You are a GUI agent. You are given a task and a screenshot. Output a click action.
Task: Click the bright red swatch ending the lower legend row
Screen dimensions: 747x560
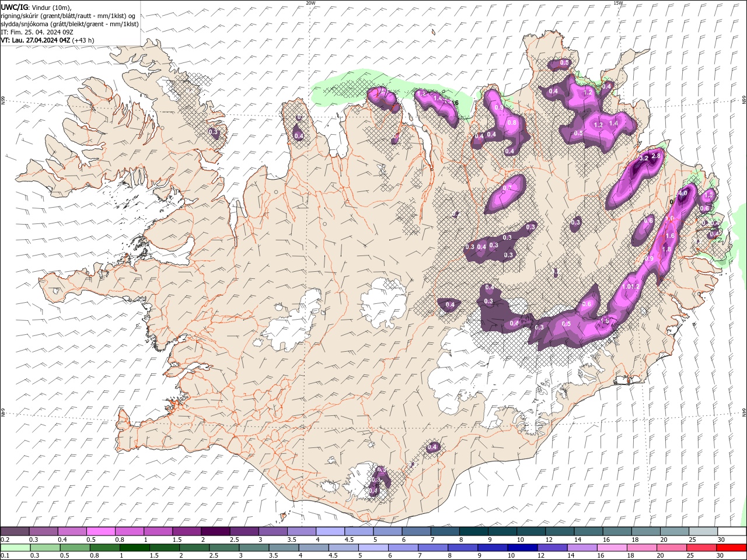[732, 548]
